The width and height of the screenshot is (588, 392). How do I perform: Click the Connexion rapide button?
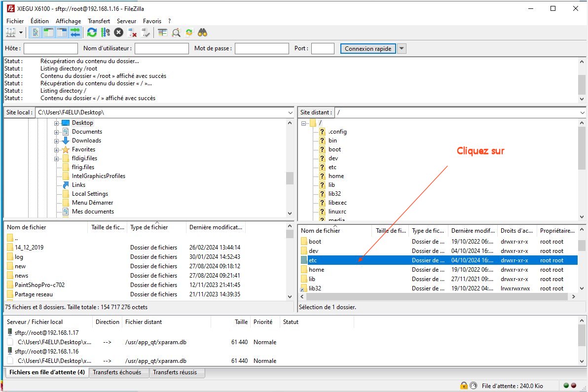point(368,48)
